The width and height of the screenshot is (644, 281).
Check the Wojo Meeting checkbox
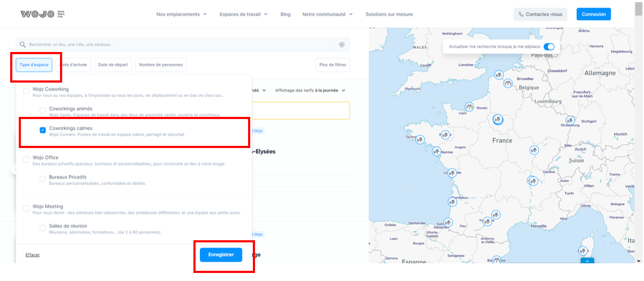coord(26,209)
